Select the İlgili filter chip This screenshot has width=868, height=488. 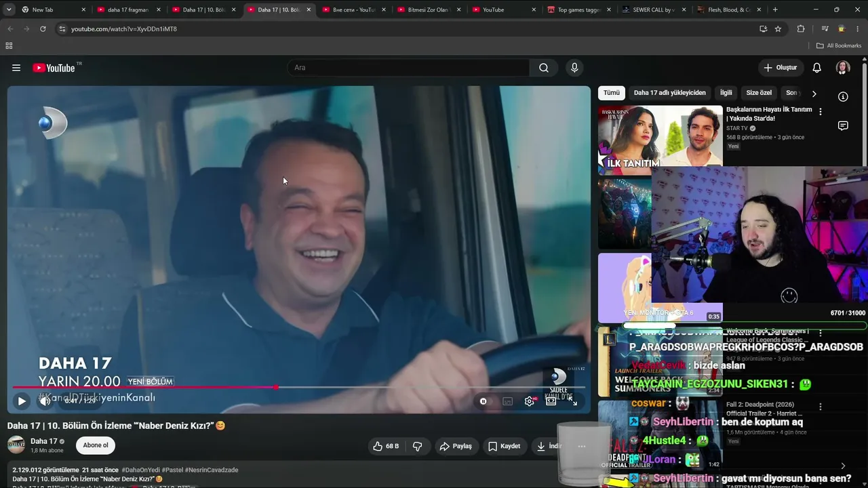[726, 93]
